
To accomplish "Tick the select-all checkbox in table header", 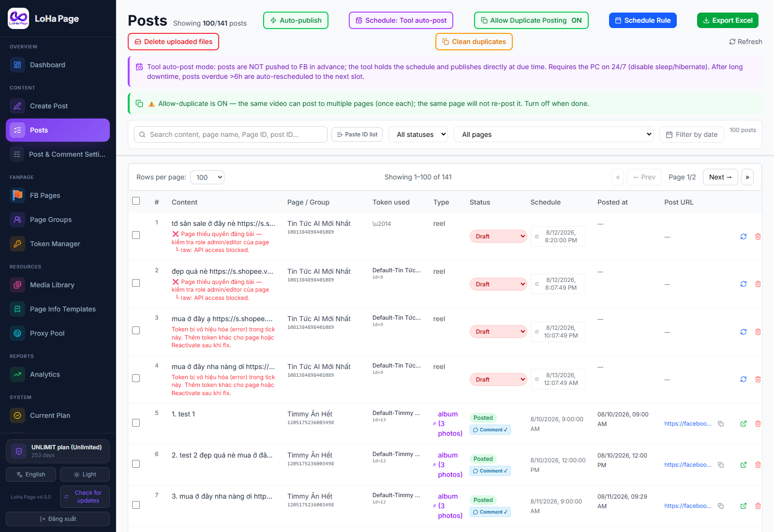I will pos(136,201).
